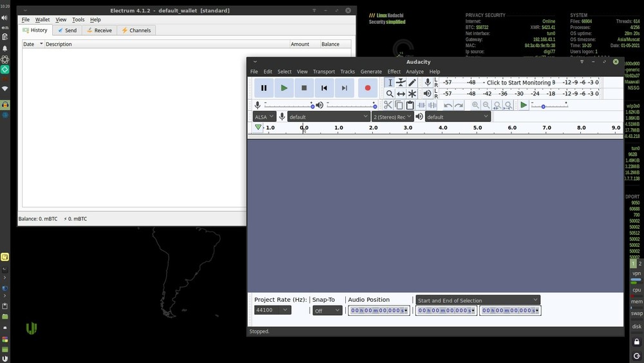Image resolution: width=644 pixels, height=363 pixels.
Task: Start playback with the green Play button
Action: (284, 88)
